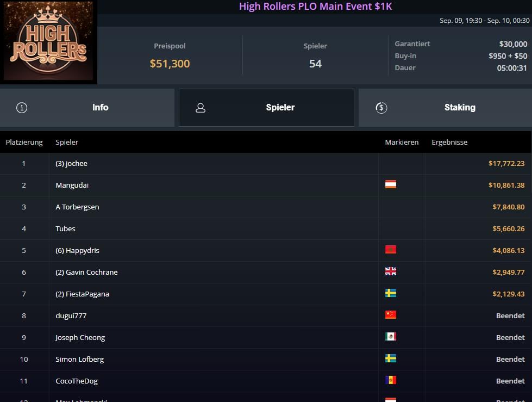Click the High Rollers logo image
This screenshot has height=402, width=532.
[48, 42]
